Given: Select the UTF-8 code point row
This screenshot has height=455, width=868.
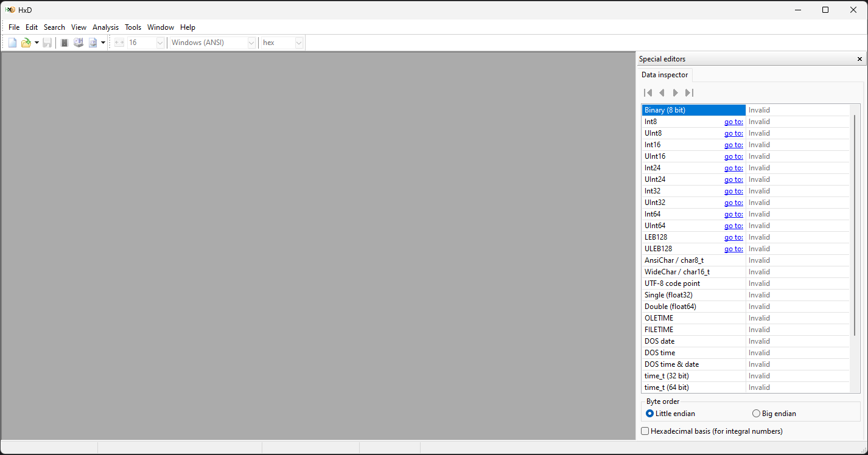Looking at the screenshot, I should click(746, 283).
